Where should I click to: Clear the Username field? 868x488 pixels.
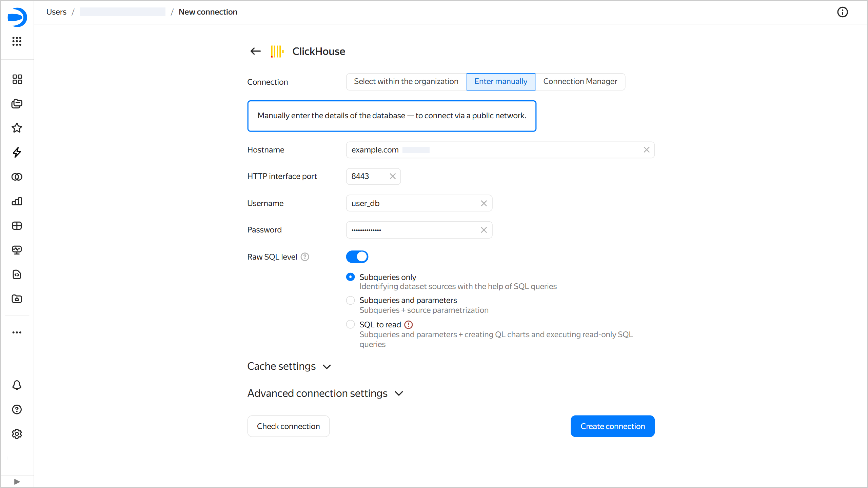(x=484, y=203)
